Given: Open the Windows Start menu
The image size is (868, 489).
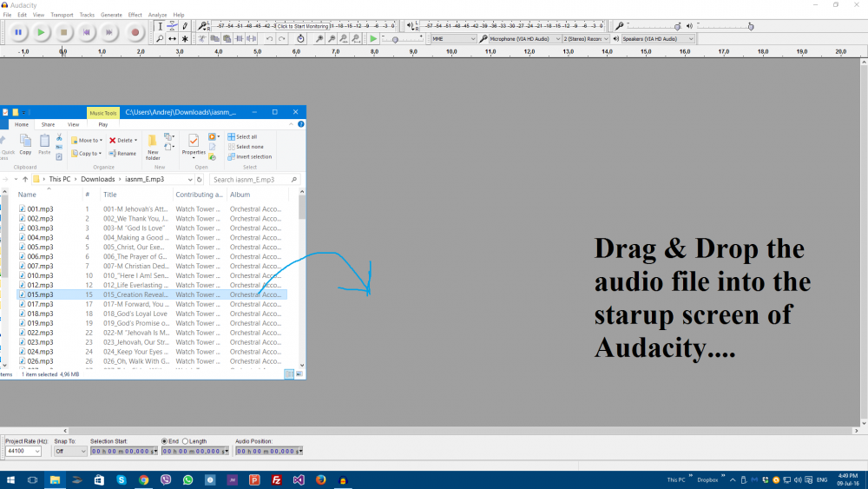Looking at the screenshot, I should [10, 480].
